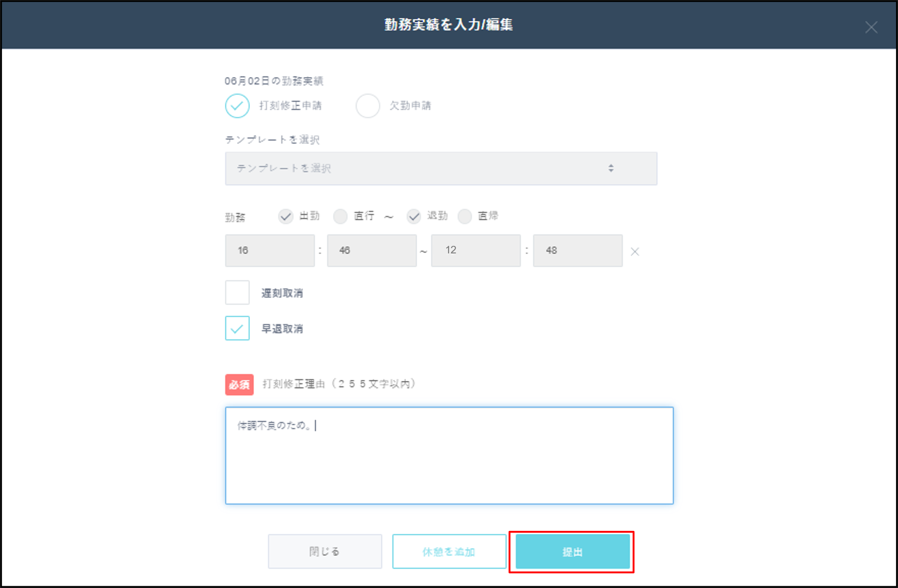Select the 欠勤申請 radio button
Screen dimensions: 898x588
tap(368, 106)
